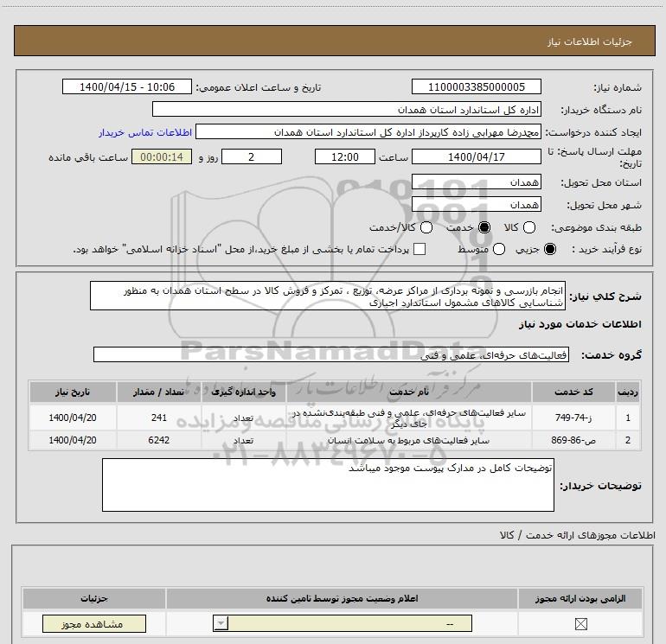Click the اطلاعات مجوزهای ارائه خدمت / کالا heading

(577, 535)
